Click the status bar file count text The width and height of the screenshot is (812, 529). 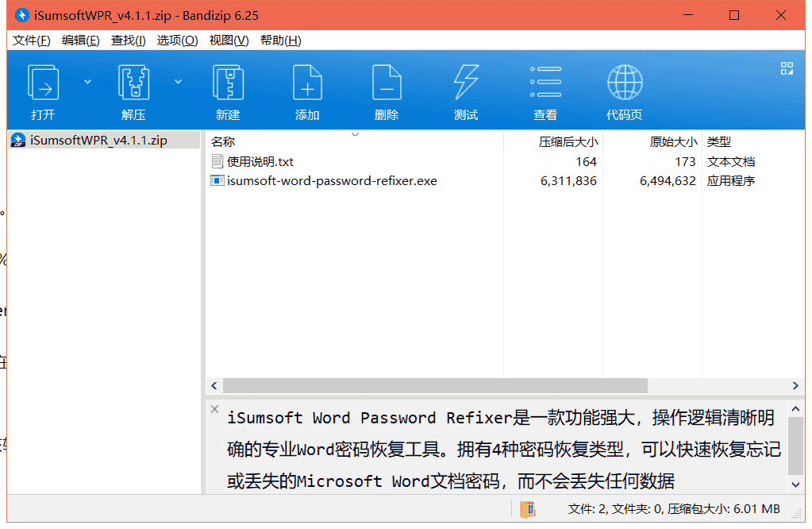tap(674, 509)
